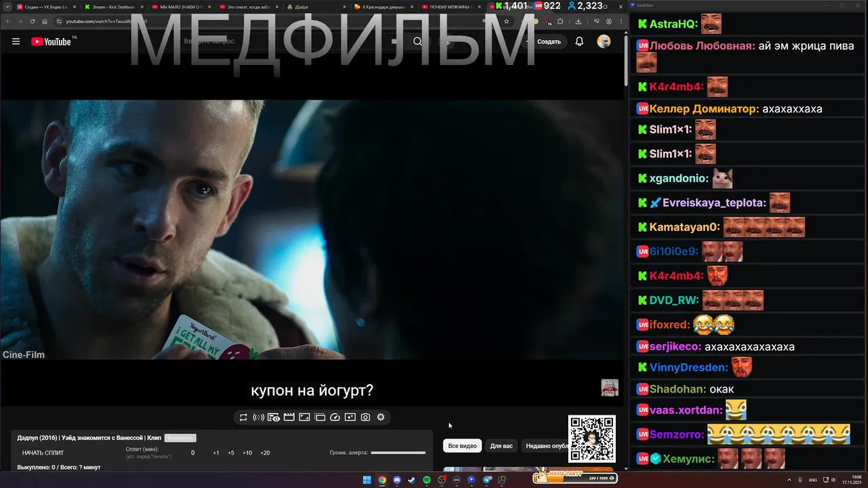
Task: Open video toolbar settings gear
Action: [x=380, y=418]
